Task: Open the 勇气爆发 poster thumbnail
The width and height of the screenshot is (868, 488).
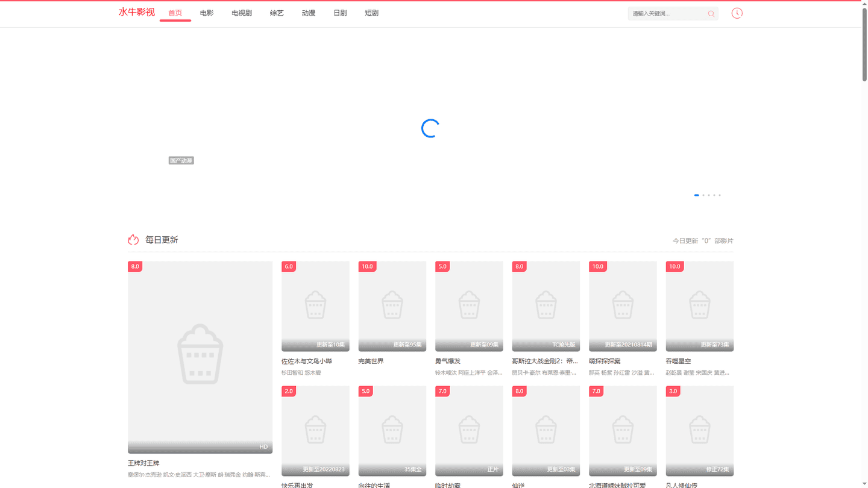Action: click(x=469, y=306)
